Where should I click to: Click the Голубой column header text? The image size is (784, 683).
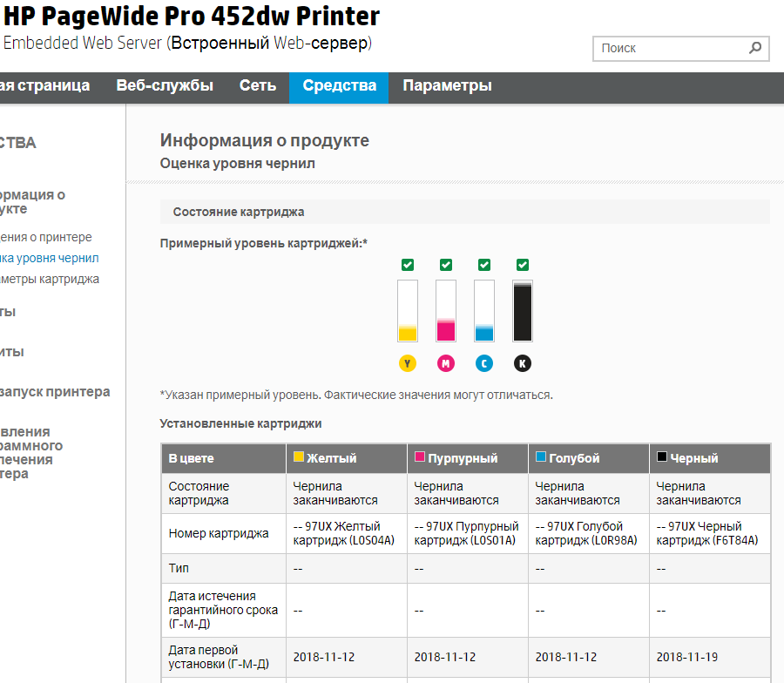tap(574, 458)
